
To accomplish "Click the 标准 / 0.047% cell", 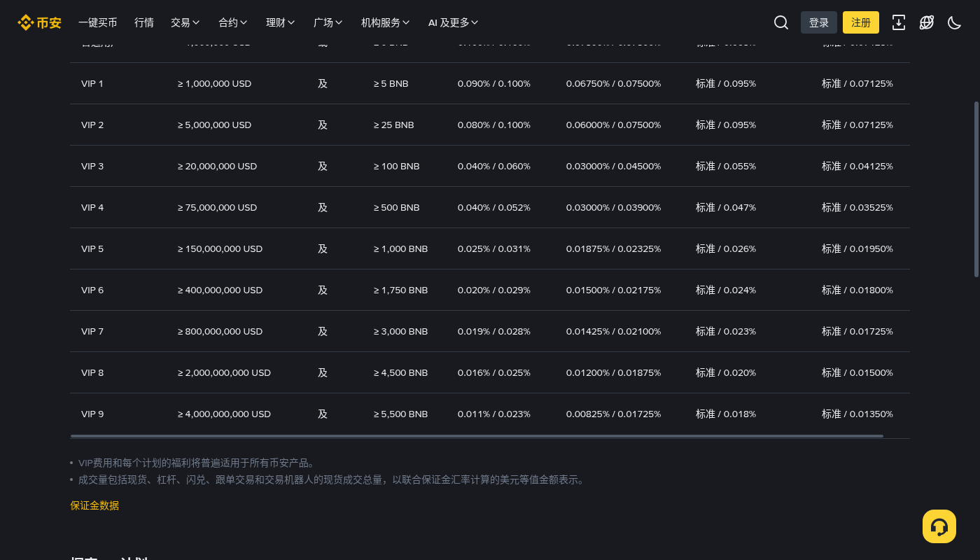I will 726,207.
